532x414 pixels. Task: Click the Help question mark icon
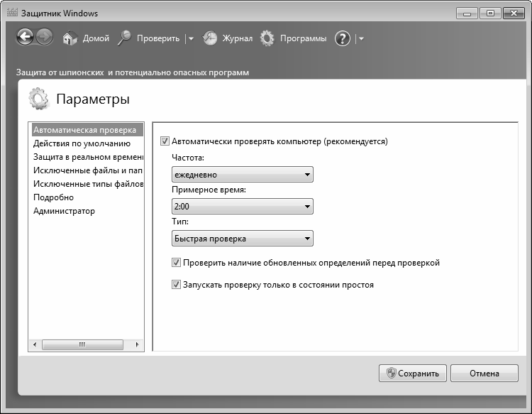pos(343,39)
